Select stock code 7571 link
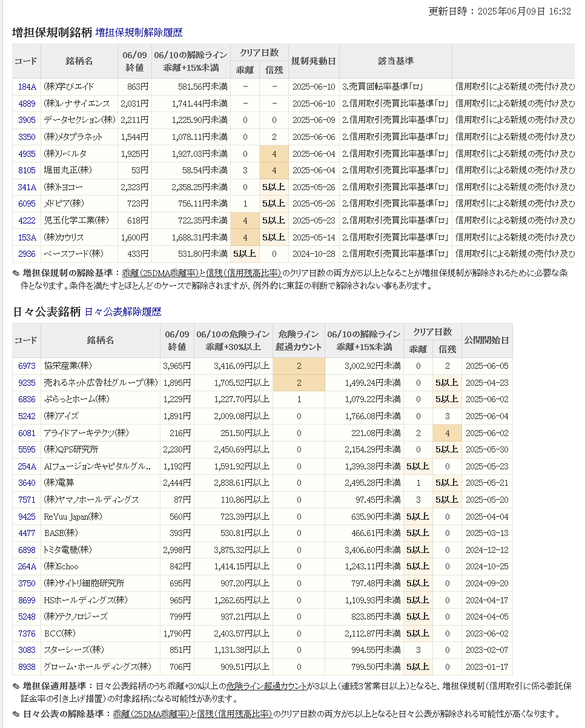This screenshot has width=585, height=728. pos(27,500)
